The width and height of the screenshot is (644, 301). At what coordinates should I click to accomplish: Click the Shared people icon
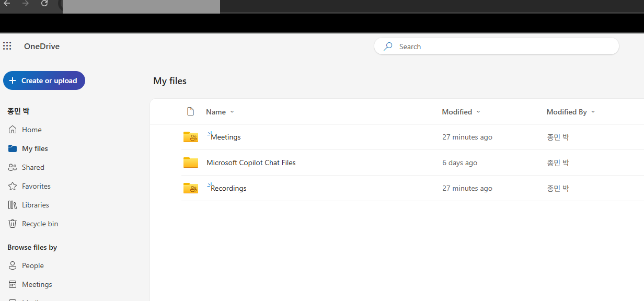[13, 167]
